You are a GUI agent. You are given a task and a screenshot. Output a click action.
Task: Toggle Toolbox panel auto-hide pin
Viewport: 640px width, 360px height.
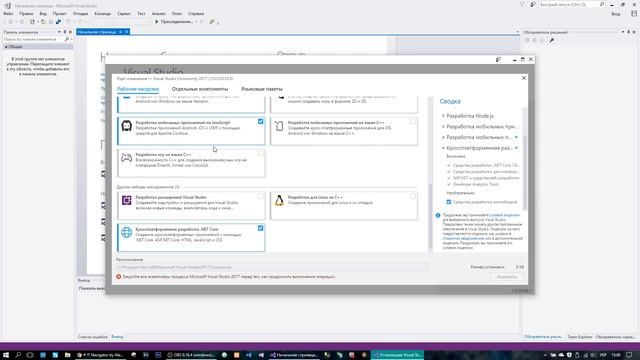65,32
